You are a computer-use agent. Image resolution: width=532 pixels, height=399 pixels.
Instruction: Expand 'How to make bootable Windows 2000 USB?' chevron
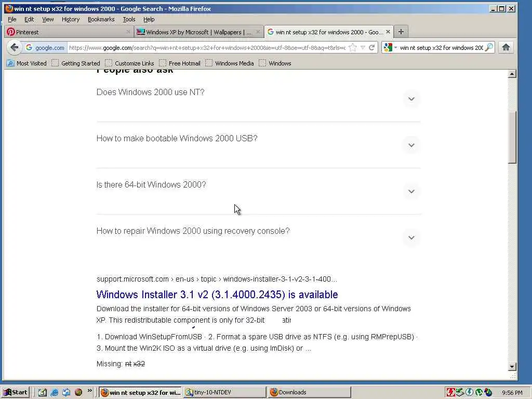click(x=411, y=145)
